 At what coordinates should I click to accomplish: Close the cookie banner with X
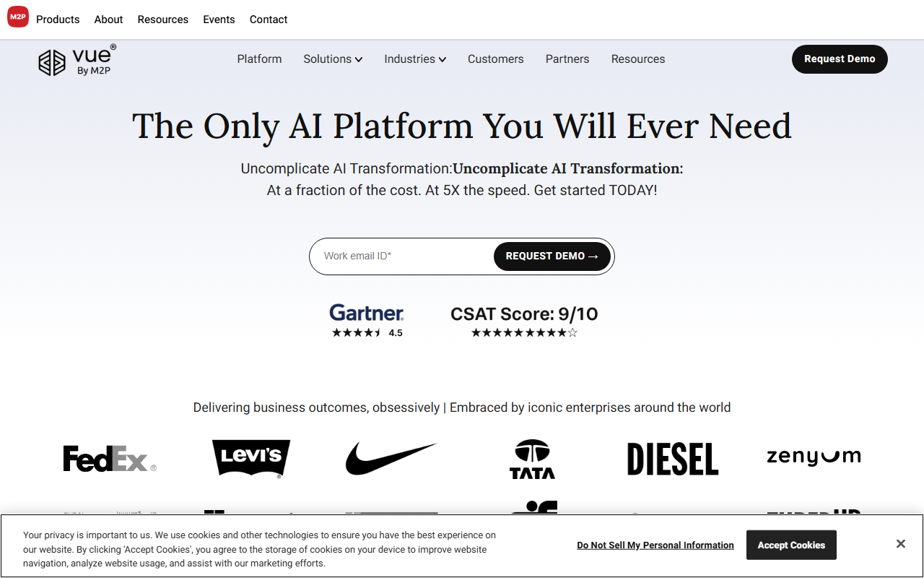click(900, 544)
